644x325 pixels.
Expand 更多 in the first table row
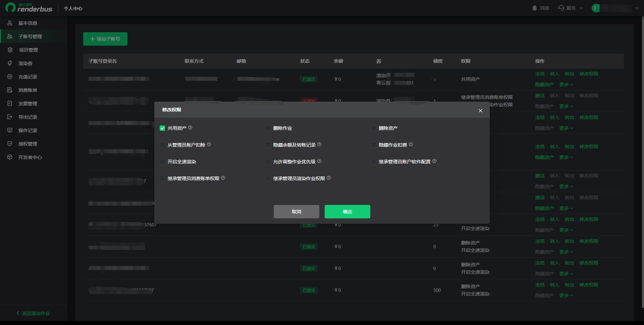566,85
